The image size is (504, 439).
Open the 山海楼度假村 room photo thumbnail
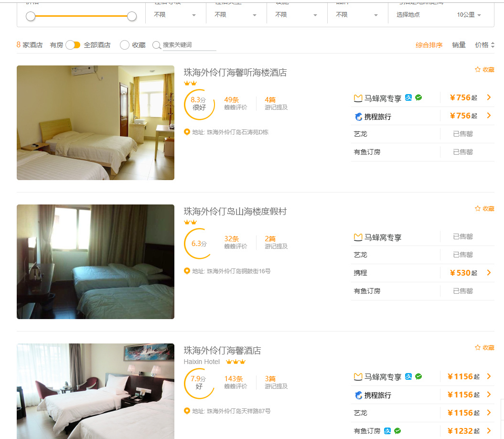pyautogui.click(x=96, y=261)
